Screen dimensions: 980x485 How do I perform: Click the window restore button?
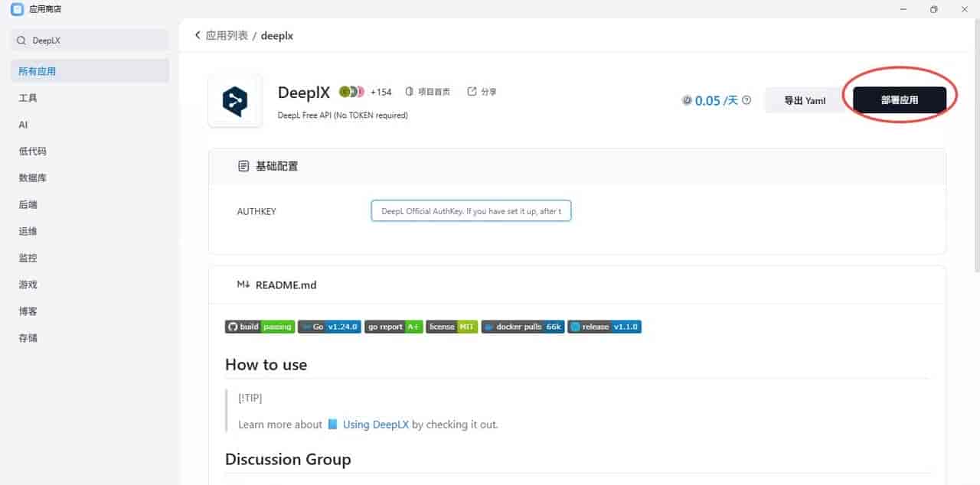[x=934, y=9]
